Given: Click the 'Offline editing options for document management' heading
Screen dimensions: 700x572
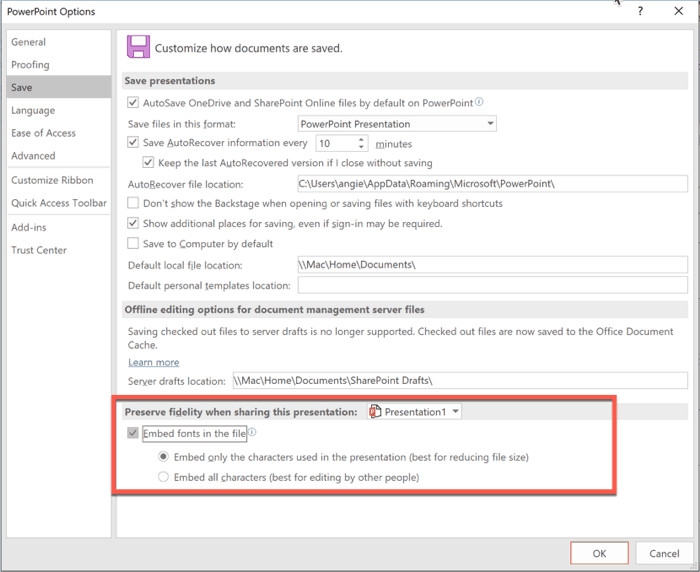Looking at the screenshot, I should point(274,309).
